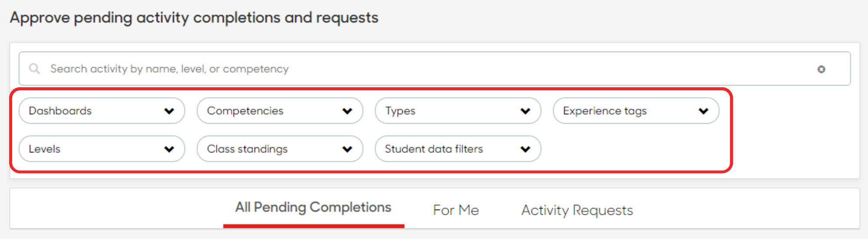The width and height of the screenshot is (868, 240).
Task: Open the Dashboards filter dropdown
Action: (x=102, y=111)
